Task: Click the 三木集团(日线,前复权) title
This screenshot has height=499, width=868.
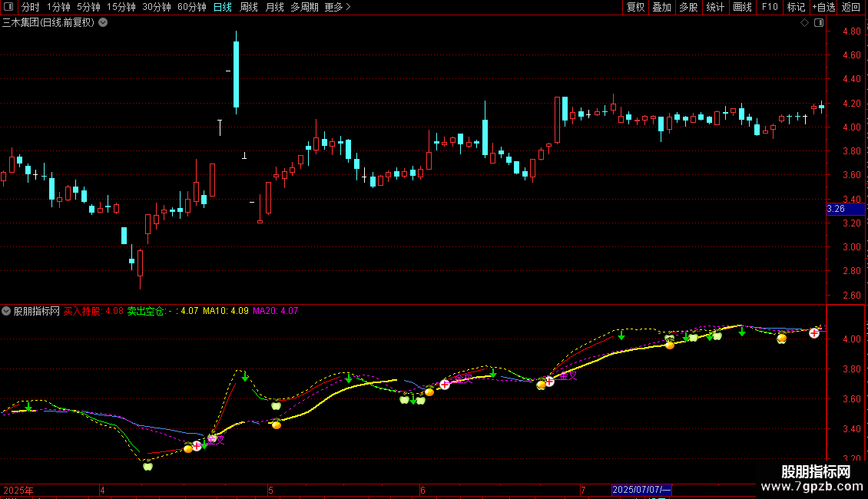Action: tap(48, 23)
